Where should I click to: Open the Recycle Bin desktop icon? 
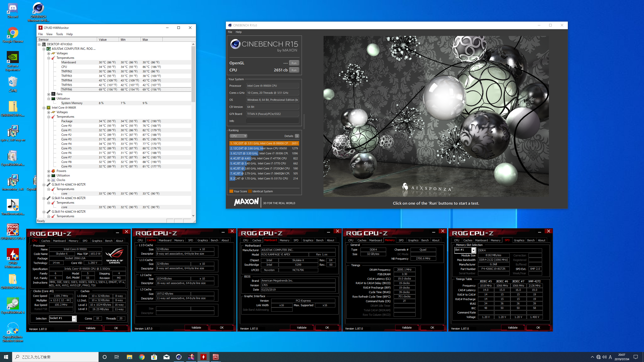pos(13,84)
